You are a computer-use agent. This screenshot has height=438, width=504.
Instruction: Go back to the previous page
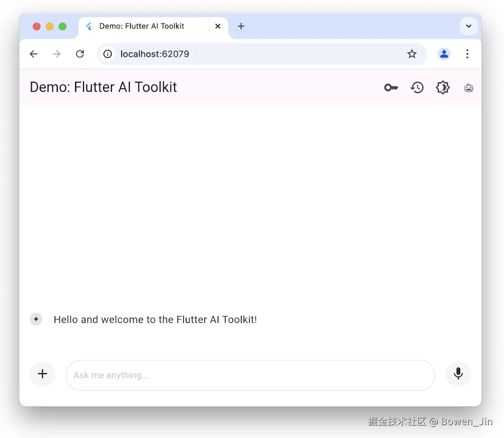click(x=34, y=54)
